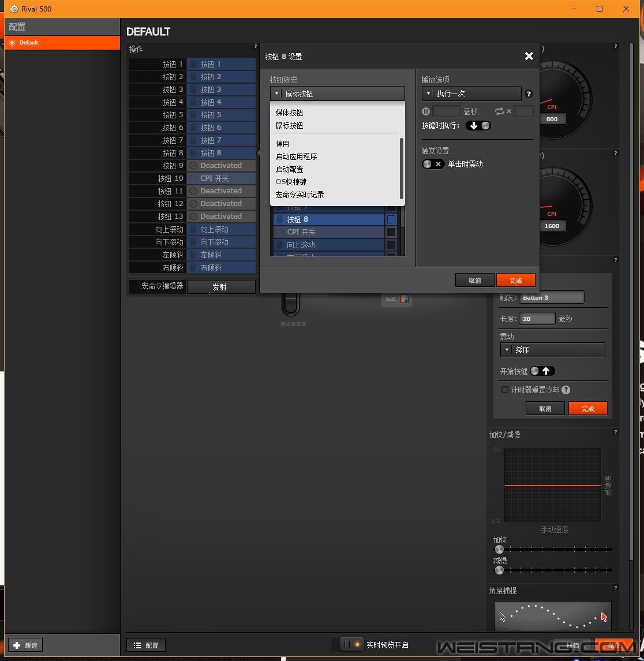Click deactivated icon in 按钮 9 row
Image resolution: width=644 pixels, height=661 pixels.
coord(193,166)
